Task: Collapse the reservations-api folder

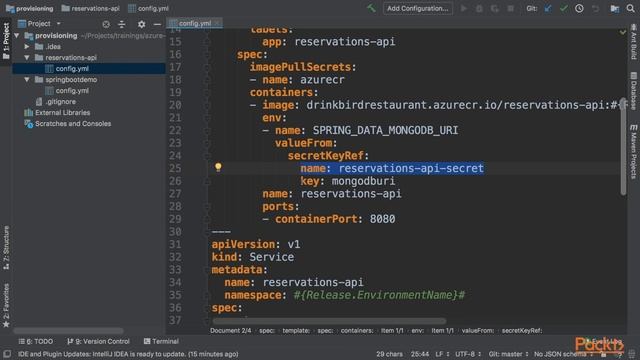Action: (x=27, y=58)
